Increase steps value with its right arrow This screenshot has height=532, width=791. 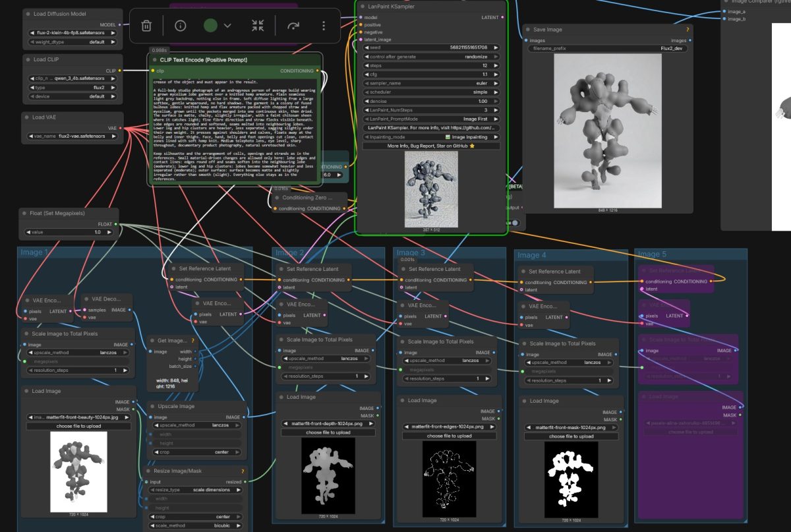pos(496,66)
